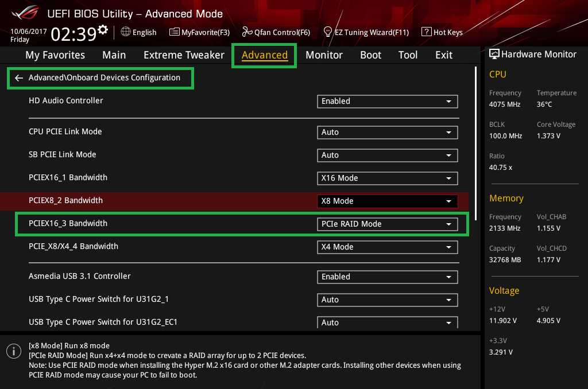Select USB Type C Power Switch for U31G2_EC1
588x389 pixels.
pos(103,322)
